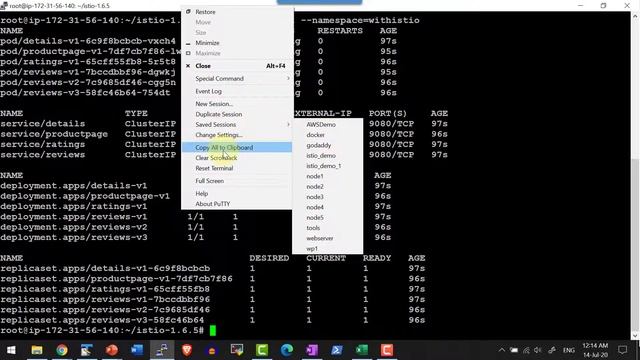Screen dimensions: 640x360
Task: Click the PuTTY title bar icon
Action: (x=4, y=5)
